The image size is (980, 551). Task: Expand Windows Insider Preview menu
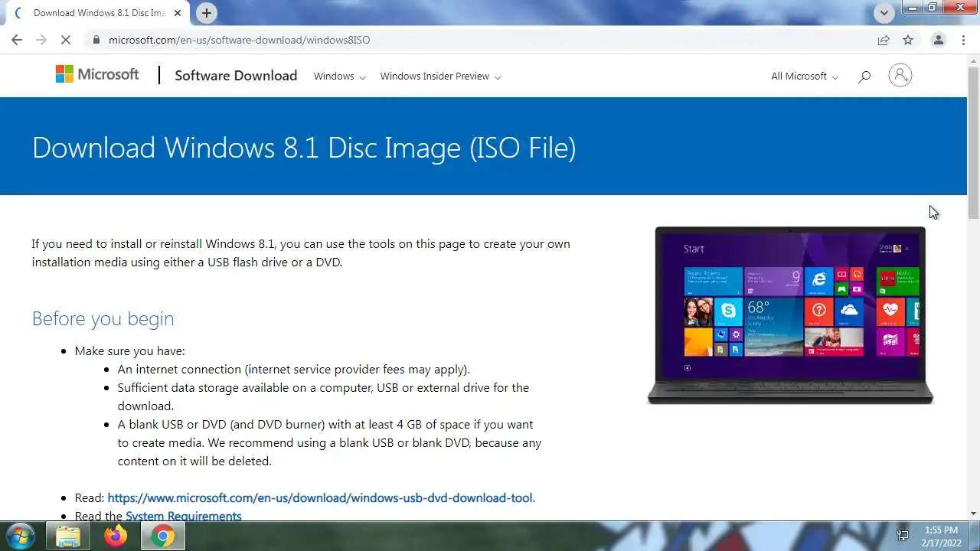click(x=440, y=76)
